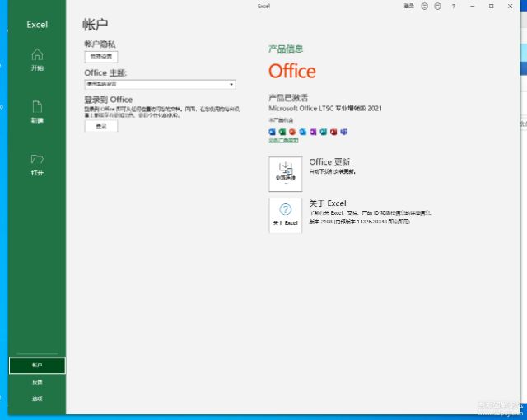Click 登录 sign-in text in title bar
The image size is (527, 420).
(x=408, y=6)
